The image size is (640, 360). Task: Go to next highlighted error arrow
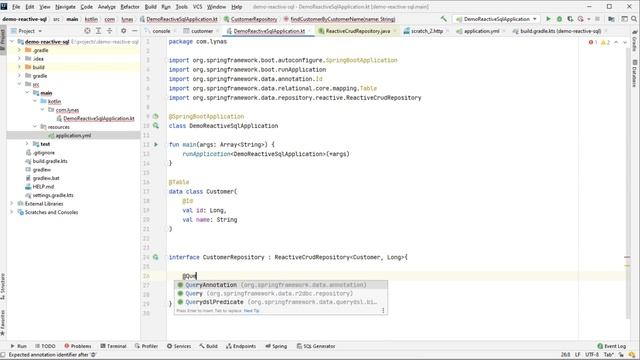pos(625,42)
